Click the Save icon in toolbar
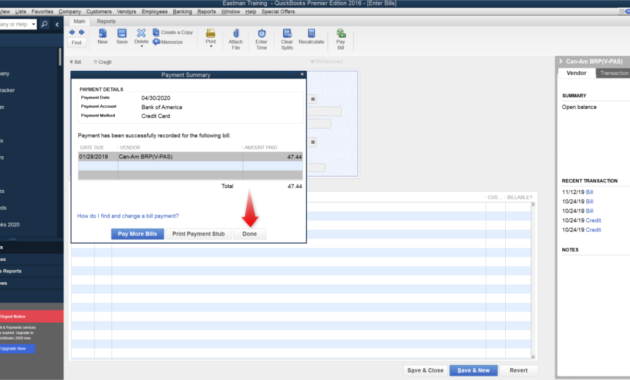 tap(122, 33)
